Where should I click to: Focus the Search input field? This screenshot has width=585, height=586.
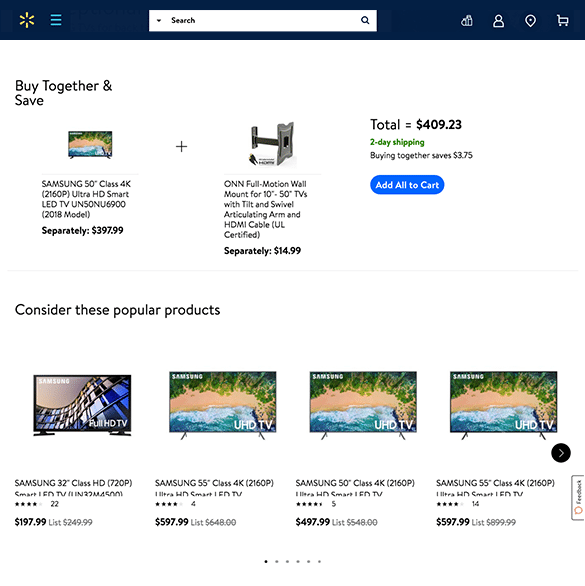(x=262, y=21)
